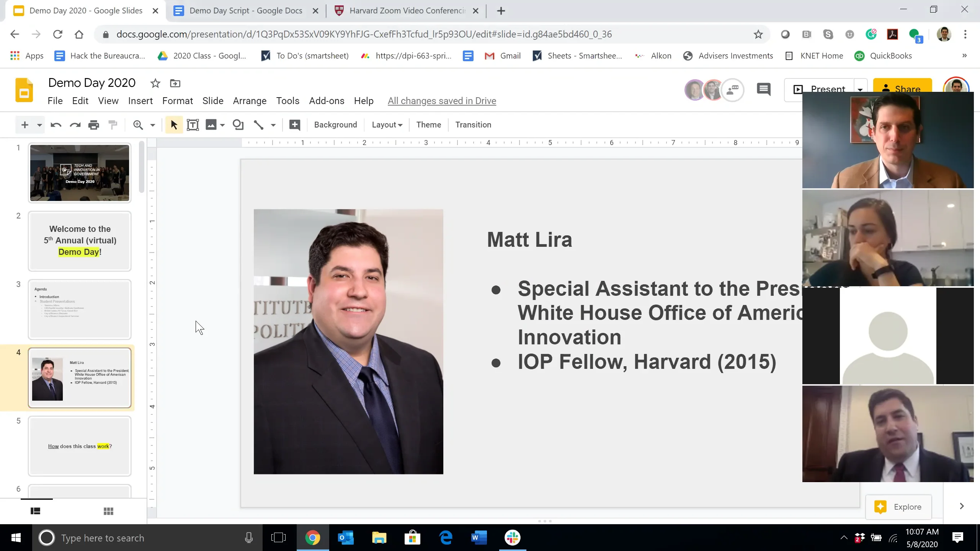Open the Arrange menu
980x551 pixels.
[x=250, y=101]
